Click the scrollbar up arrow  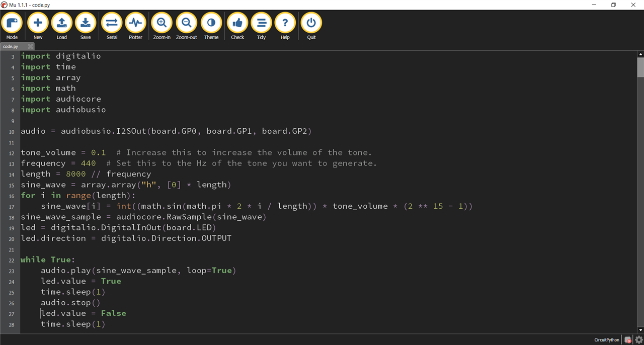(x=640, y=54)
